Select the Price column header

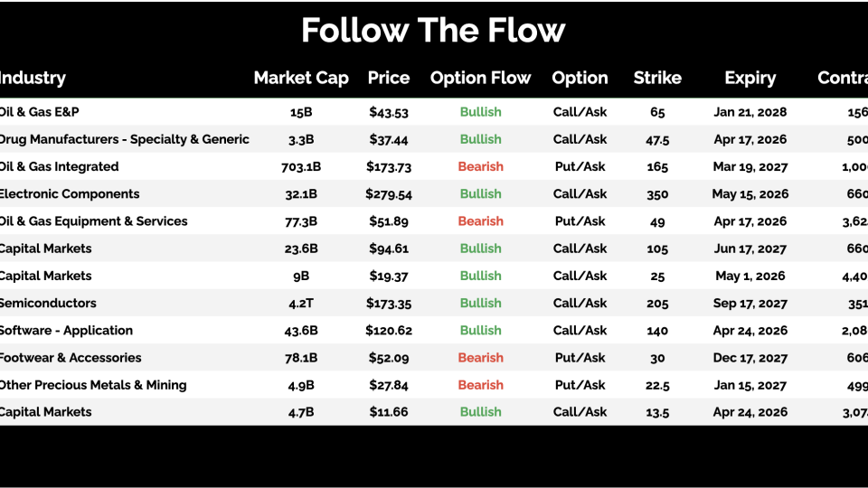tap(389, 78)
